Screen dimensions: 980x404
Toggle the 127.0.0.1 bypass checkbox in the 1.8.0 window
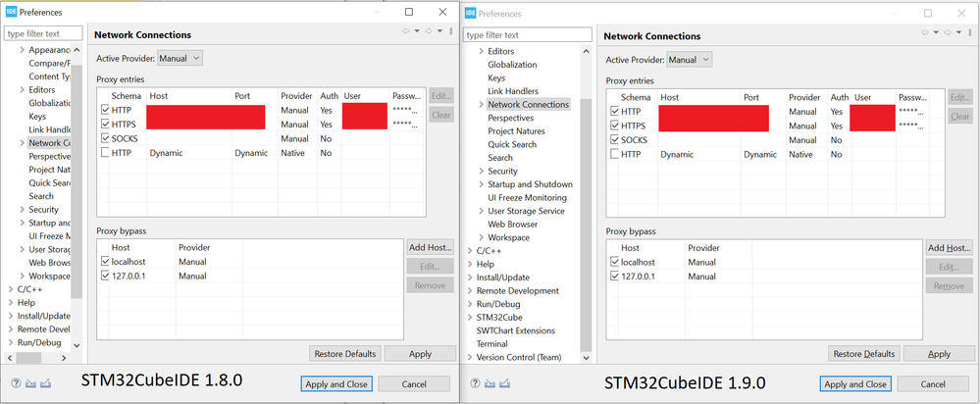tap(105, 276)
